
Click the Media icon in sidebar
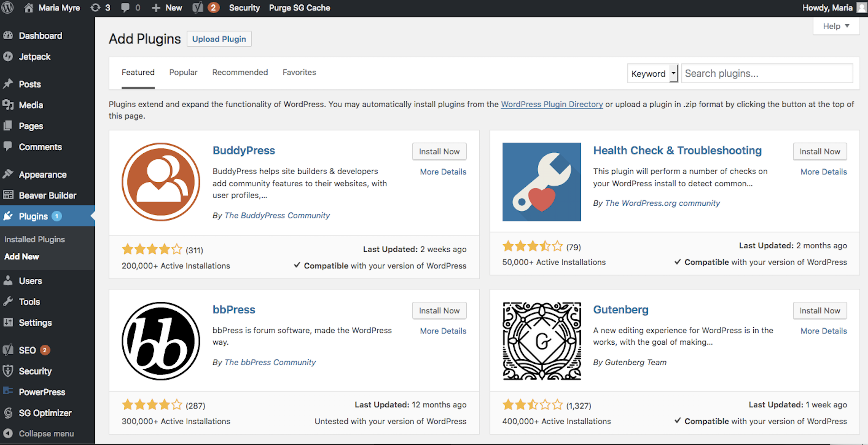click(x=8, y=105)
